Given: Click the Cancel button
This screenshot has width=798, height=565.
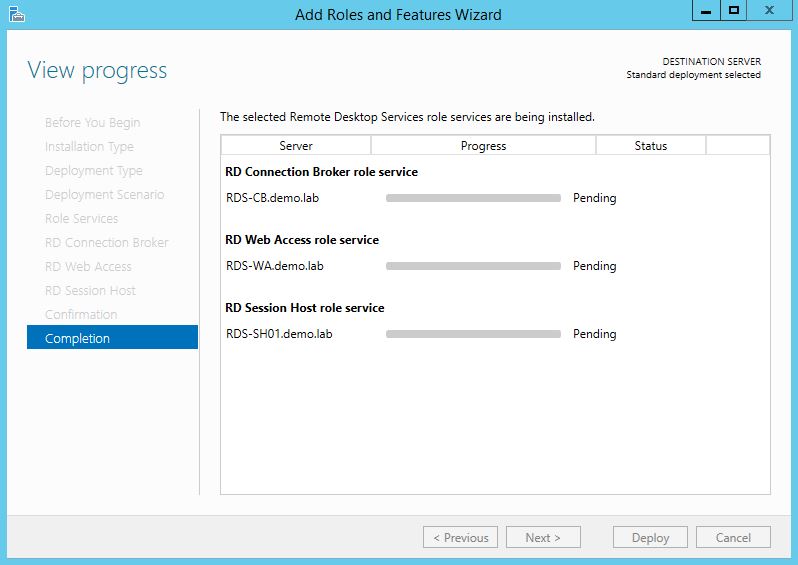Looking at the screenshot, I should click(733, 537).
